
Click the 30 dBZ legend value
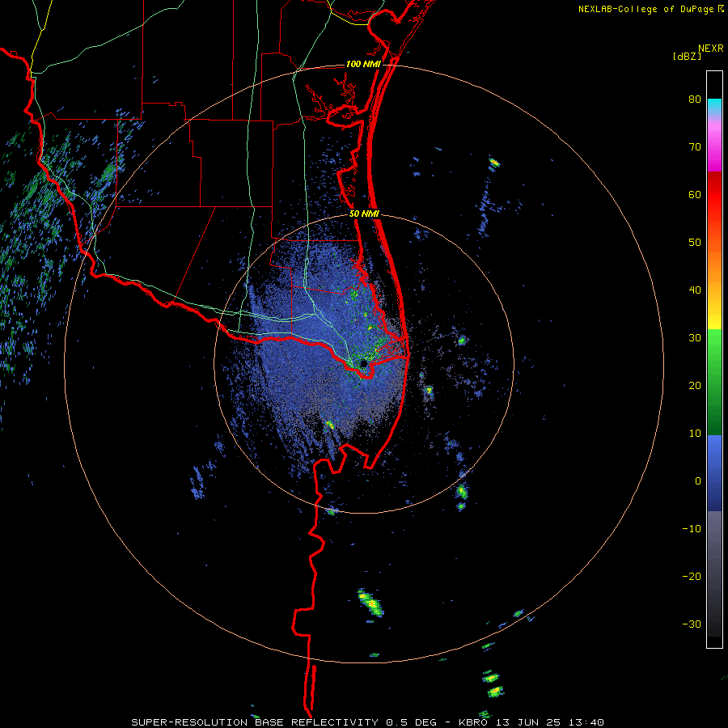point(695,338)
